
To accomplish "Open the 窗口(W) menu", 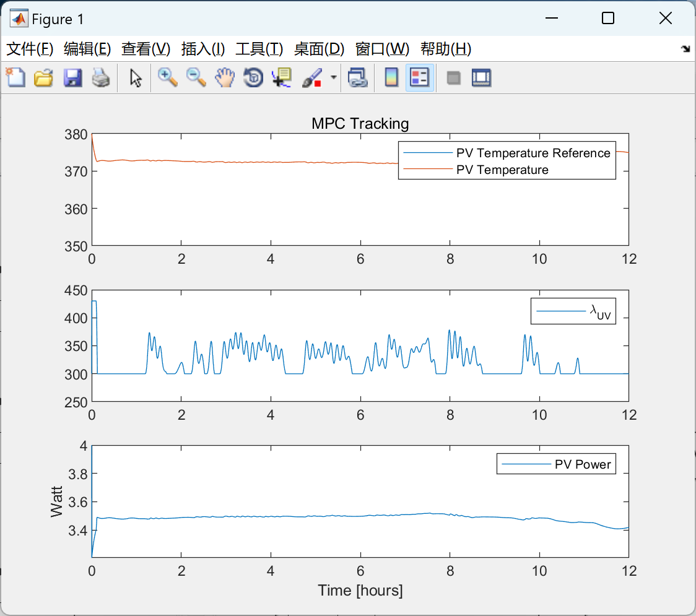I will [382, 49].
